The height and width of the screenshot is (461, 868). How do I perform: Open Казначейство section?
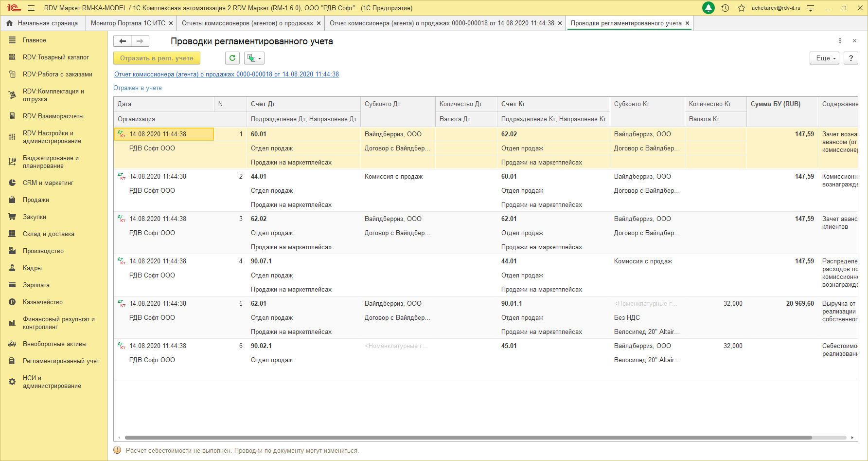click(x=42, y=302)
